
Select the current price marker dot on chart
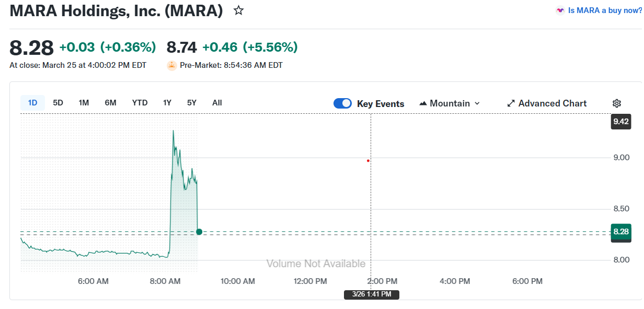199,232
